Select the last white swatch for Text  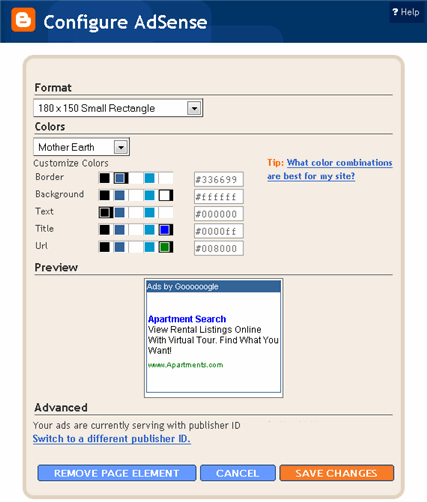(x=166, y=212)
